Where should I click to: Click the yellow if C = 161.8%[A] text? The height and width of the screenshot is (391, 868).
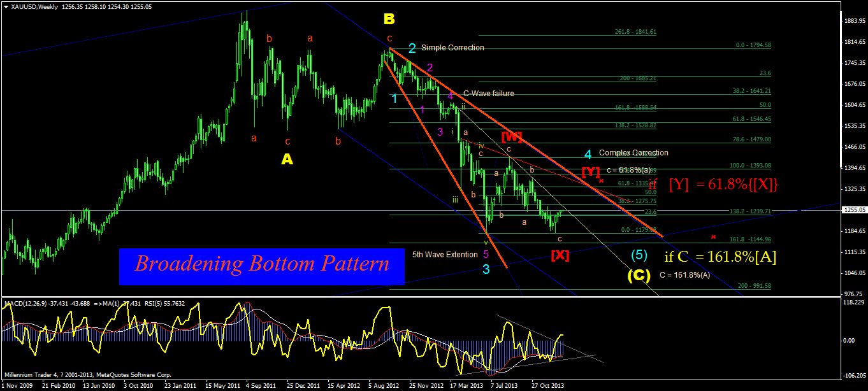(720, 257)
